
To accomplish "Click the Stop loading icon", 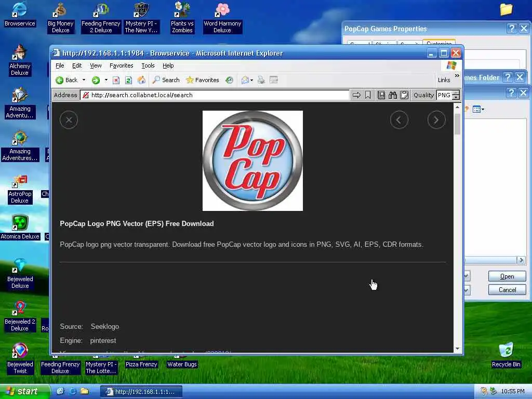I will pyautogui.click(x=116, y=80).
